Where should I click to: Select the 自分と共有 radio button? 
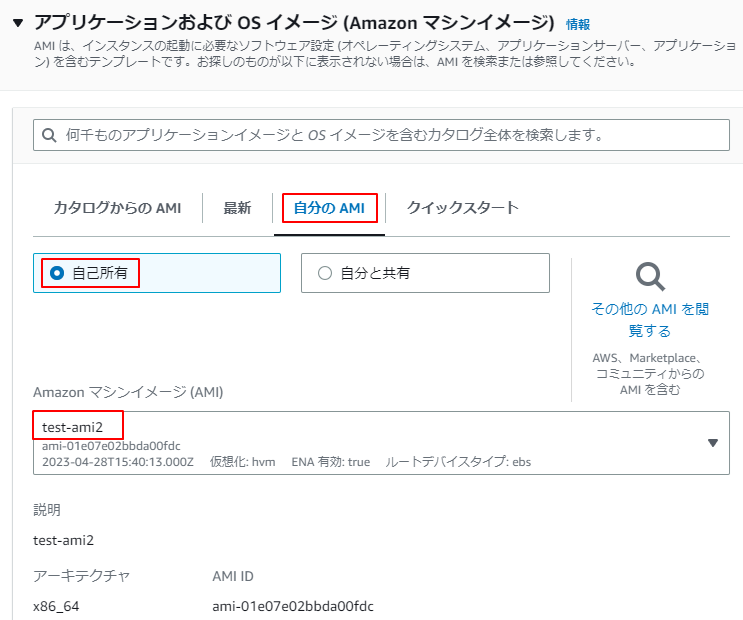325,273
